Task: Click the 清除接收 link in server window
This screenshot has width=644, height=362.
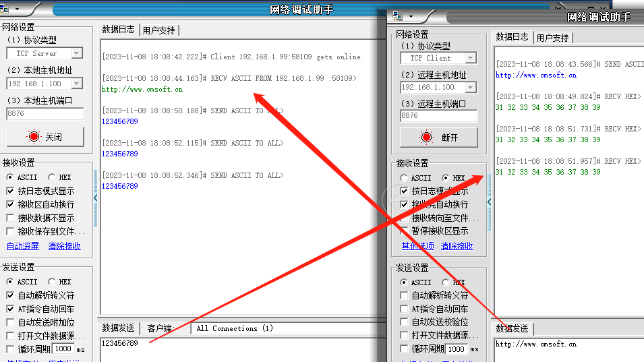Action: tap(64, 246)
